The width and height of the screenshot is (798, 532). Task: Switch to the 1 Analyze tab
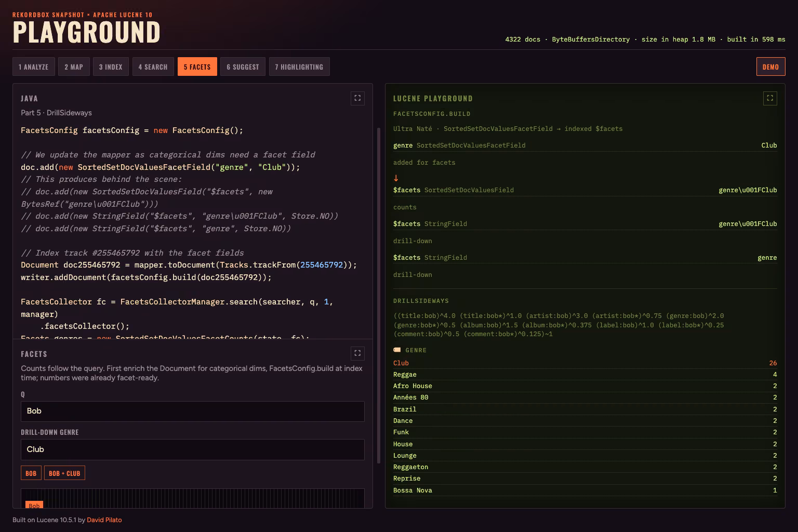[34, 66]
